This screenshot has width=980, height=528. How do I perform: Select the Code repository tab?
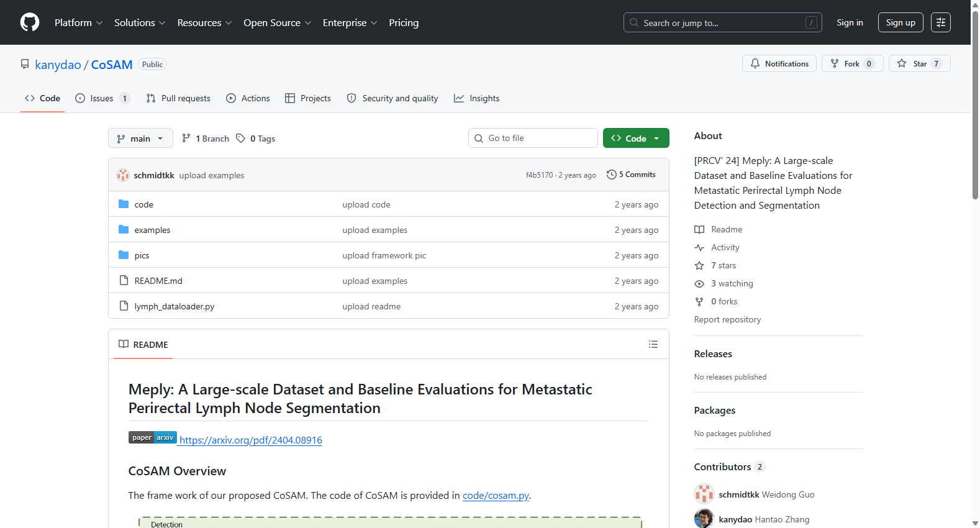[x=42, y=98]
